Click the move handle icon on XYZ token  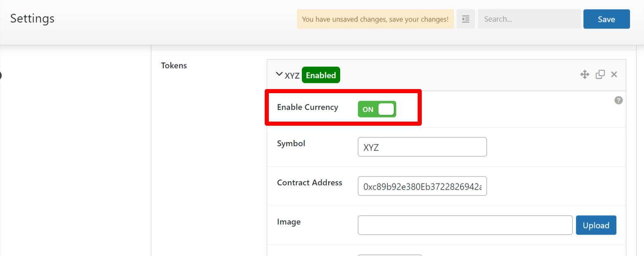[585, 75]
